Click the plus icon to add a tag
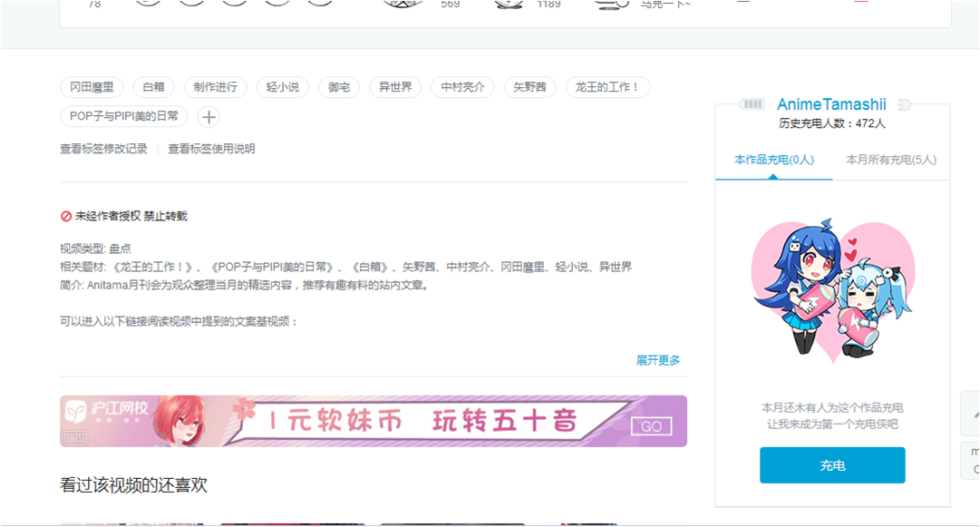The width and height of the screenshot is (980, 527). pos(209,117)
